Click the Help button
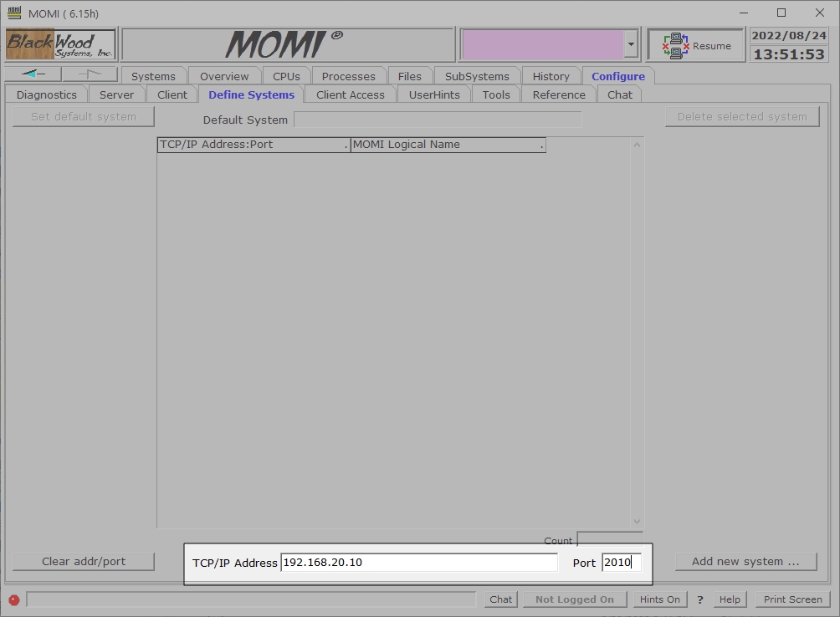840x617 pixels. tap(730, 599)
